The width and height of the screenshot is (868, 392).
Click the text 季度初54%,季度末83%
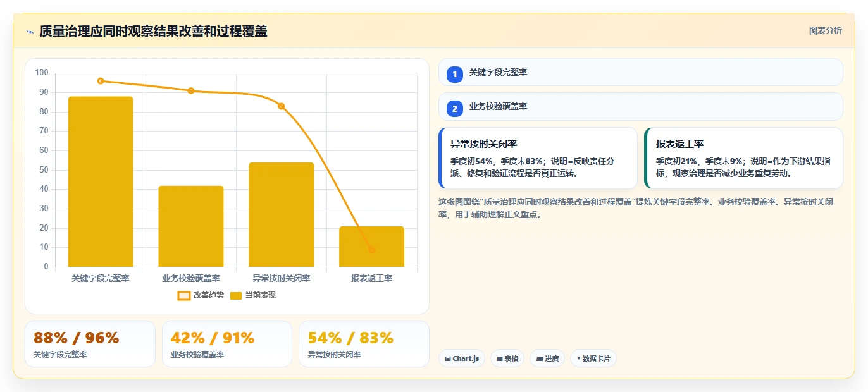(x=497, y=161)
